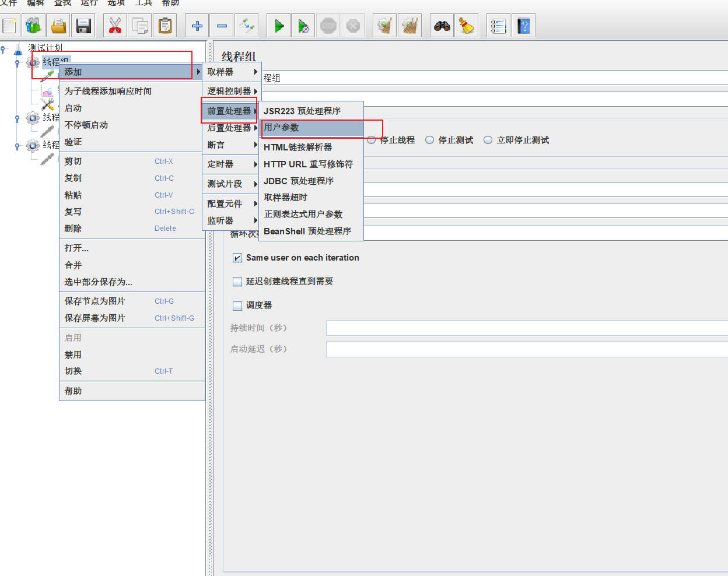
Task: Choose 正则表达式用户参数 entry
Action: coord(311,214)
